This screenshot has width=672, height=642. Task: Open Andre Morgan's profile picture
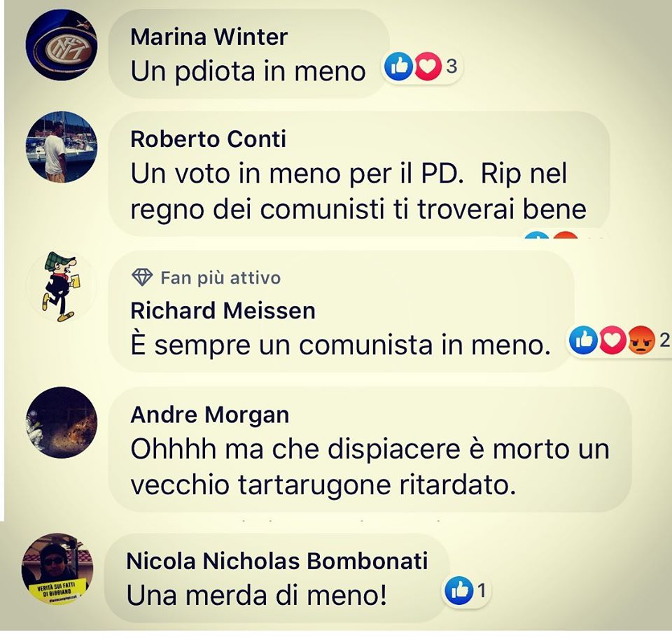pos(62,422)
